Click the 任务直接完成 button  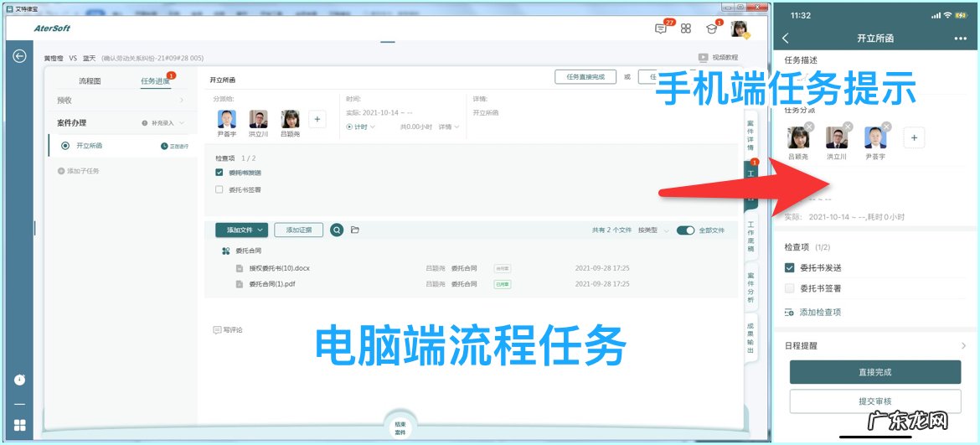pyautogui.click(x=585, y=77)
